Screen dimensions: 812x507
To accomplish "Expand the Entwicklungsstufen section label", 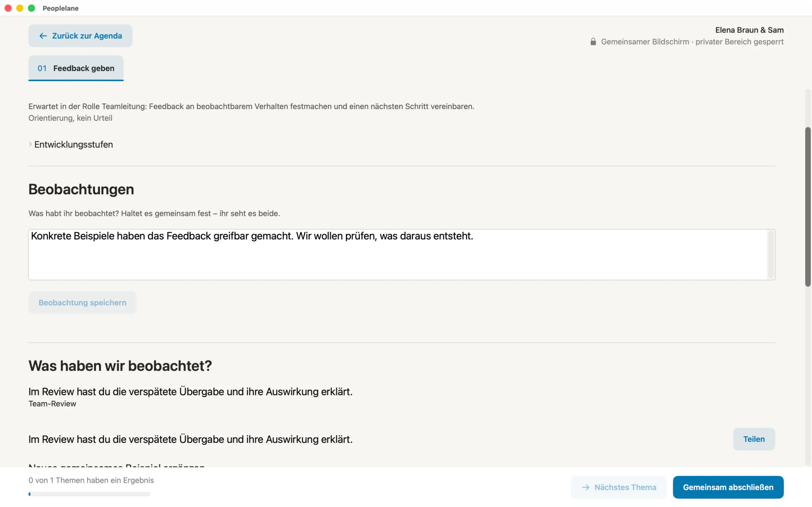I will coord(74,144).
